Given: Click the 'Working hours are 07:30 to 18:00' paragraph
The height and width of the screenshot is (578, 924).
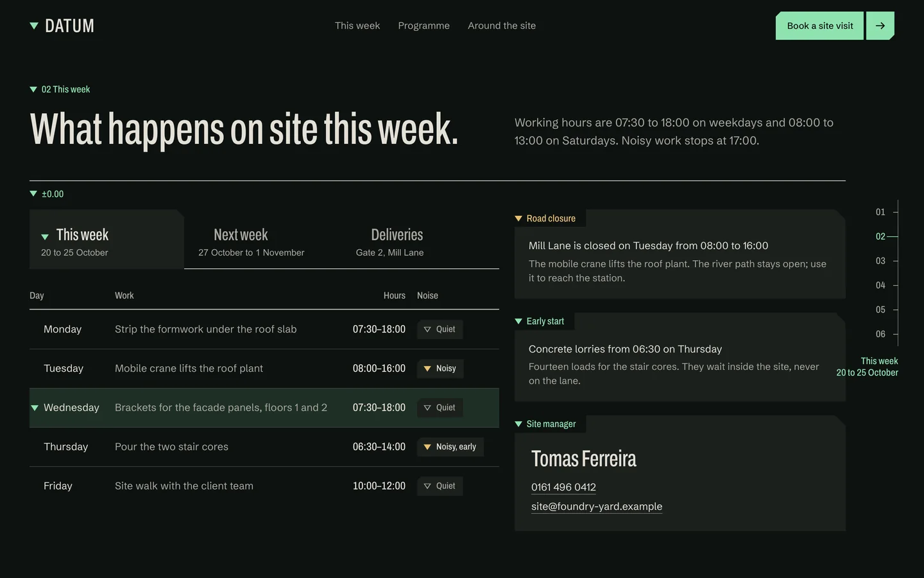Looking at the screenshot, I should tap(674, 132).
